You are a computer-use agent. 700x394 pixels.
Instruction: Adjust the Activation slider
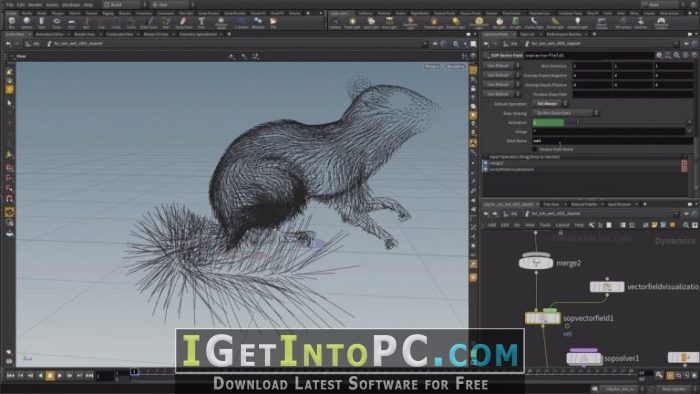(609, 122)
